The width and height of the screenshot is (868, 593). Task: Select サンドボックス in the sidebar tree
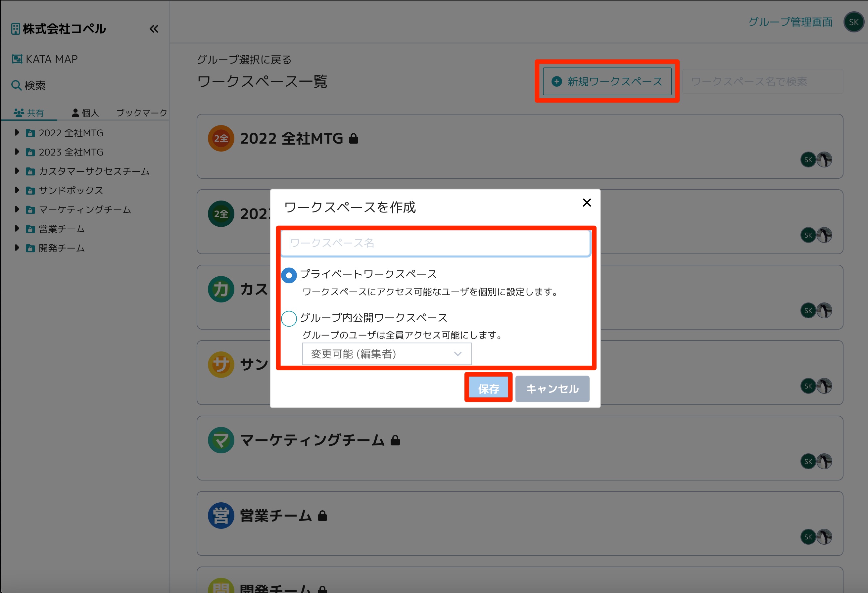(x=71, y=191)
